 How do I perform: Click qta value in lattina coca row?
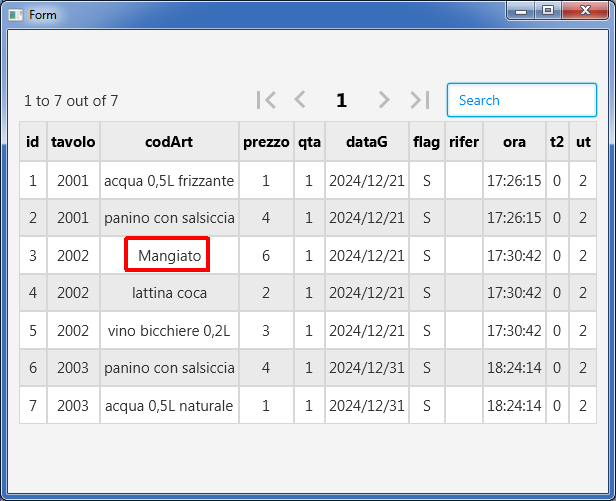click(309, 293)
